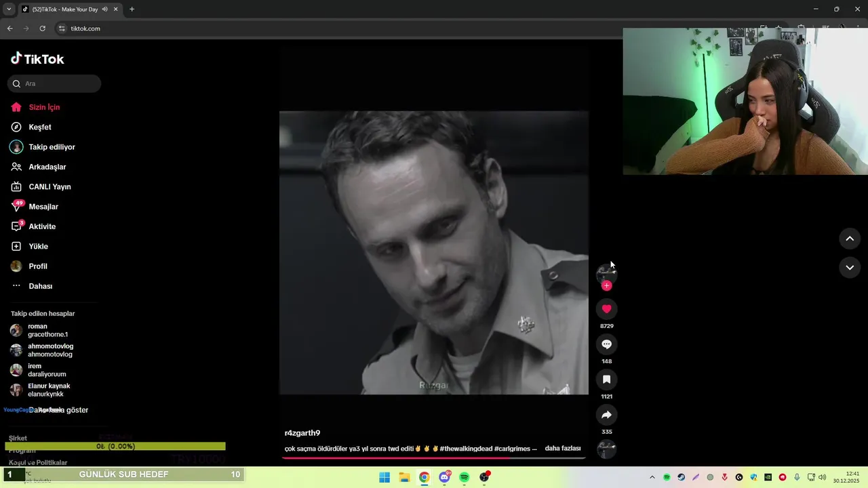The width and height of the screenshot is (868, 488).
Task: Open the video author's avatar
Action: (x=606, y=274)
